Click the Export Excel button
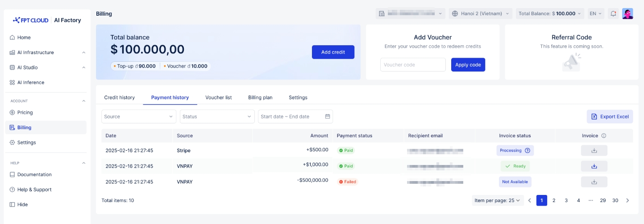Screen dimensions: 644x224 click(x=610, y=117)
